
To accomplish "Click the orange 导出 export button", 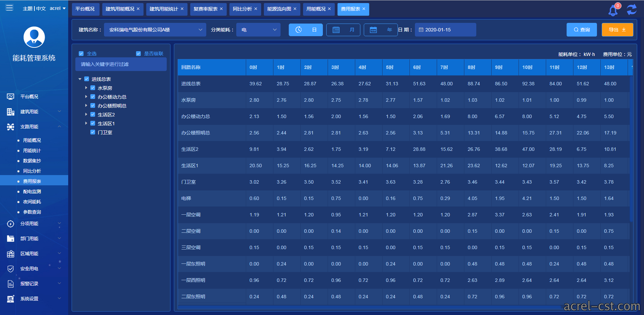I will point(617,30).
